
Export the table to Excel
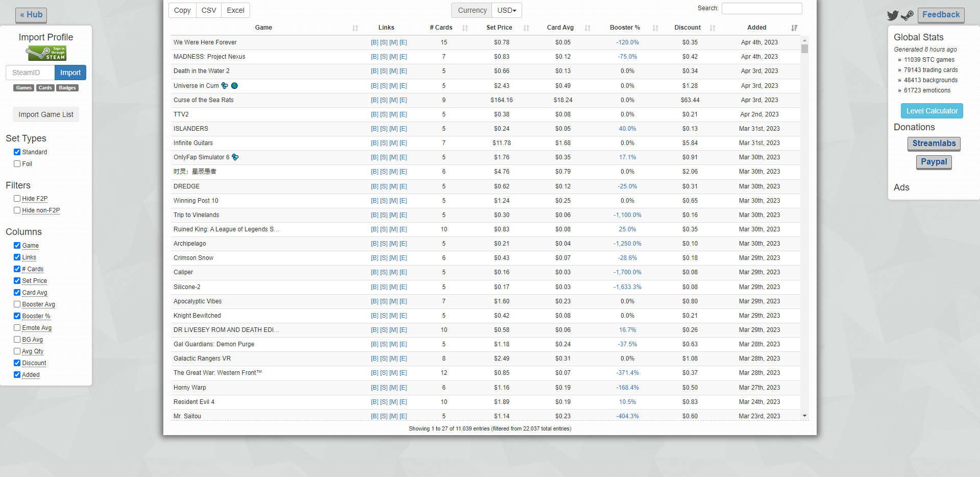[236, 10]
